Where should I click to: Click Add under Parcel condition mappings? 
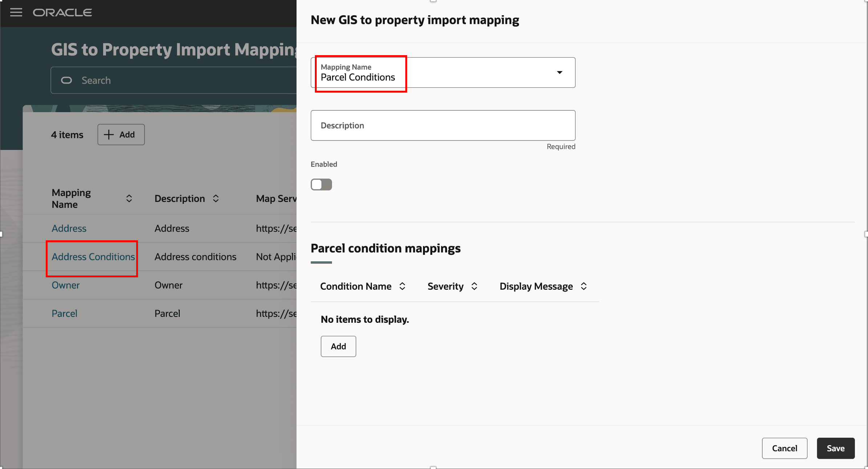click(338, 346)
